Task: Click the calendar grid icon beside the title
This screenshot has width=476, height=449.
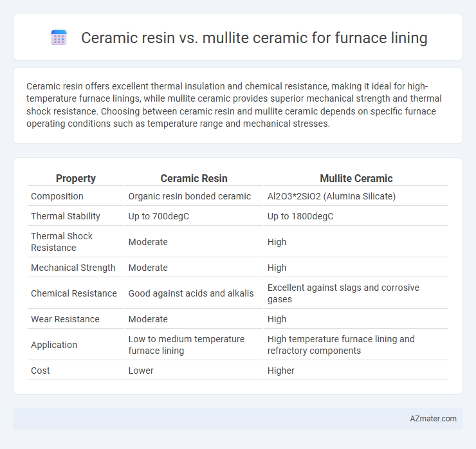Action: point(59,38)
